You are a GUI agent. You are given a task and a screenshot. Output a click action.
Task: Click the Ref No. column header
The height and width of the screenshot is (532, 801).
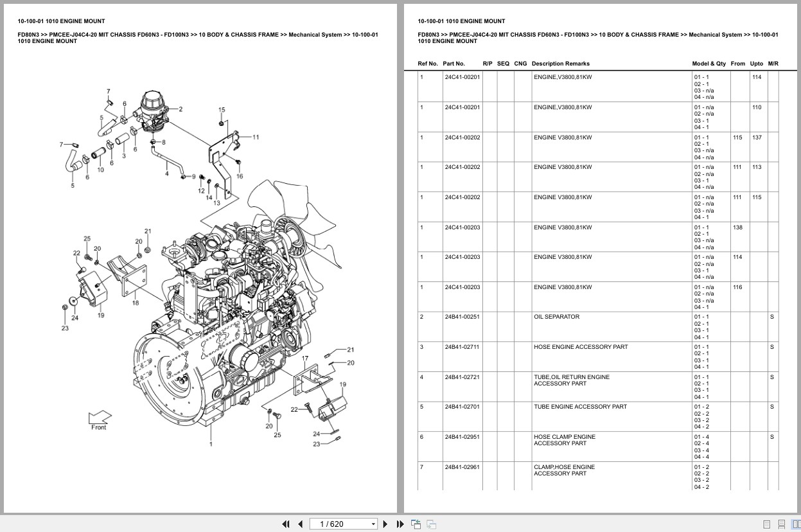(428, 64)
